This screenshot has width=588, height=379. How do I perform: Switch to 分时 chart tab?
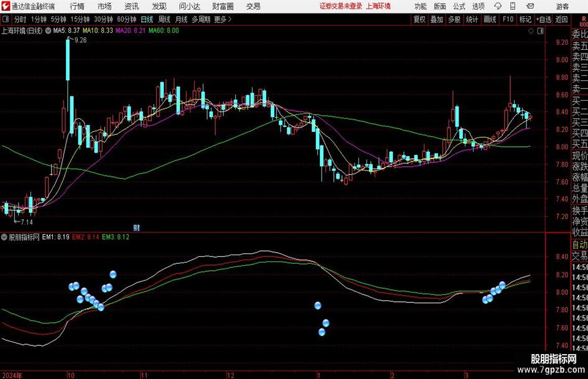click(x=21, y=19)
